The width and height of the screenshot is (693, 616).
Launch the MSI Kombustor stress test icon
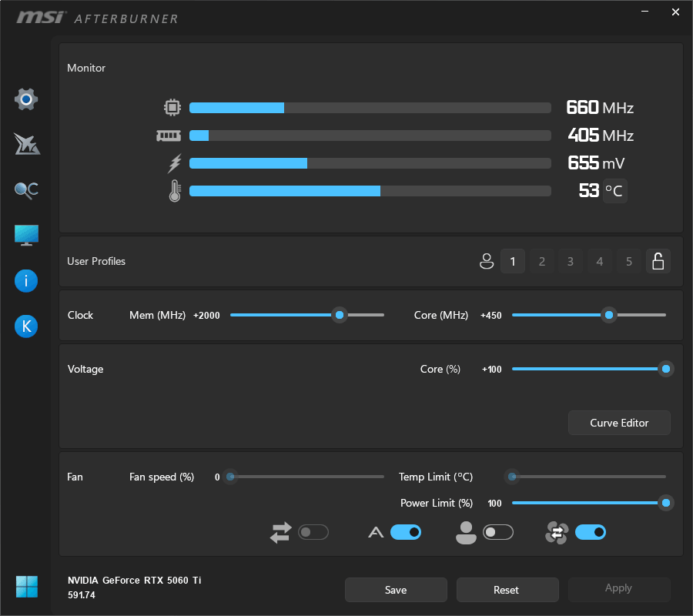click(x=25, y=144)
